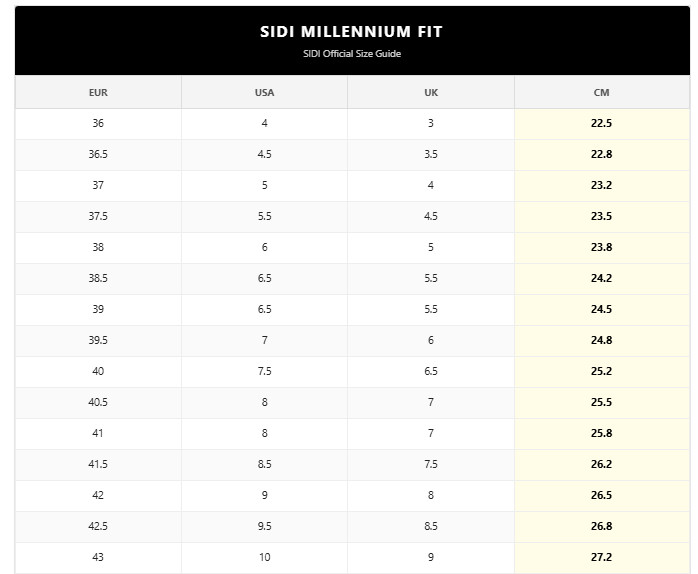Click the EUR column header
The height and width of the screenshot is (574, 698).
pyautogui.click(x=98, y=92)
